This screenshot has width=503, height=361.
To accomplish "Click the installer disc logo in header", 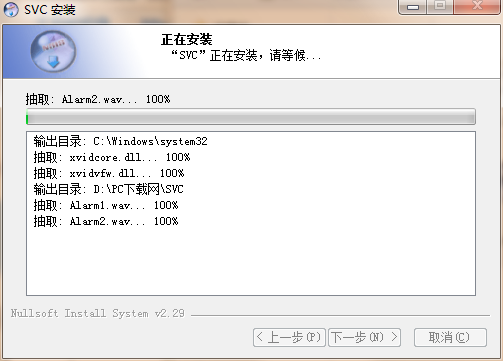I will [53, 52].
